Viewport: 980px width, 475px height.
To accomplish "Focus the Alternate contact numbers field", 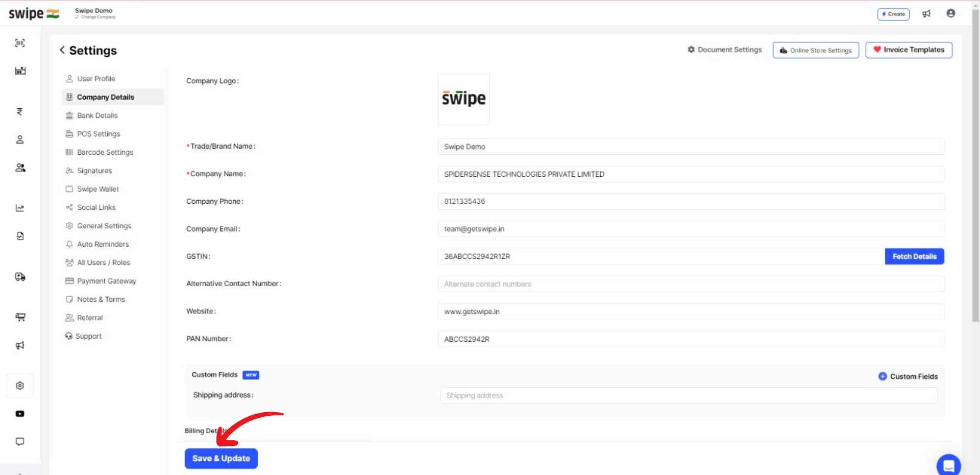I will click(x=691, y=284).
